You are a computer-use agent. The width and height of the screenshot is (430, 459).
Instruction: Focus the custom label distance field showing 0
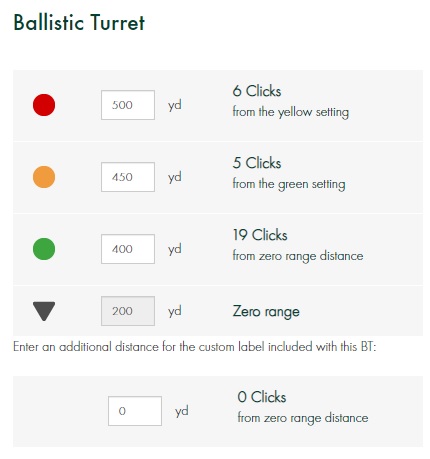135,411
